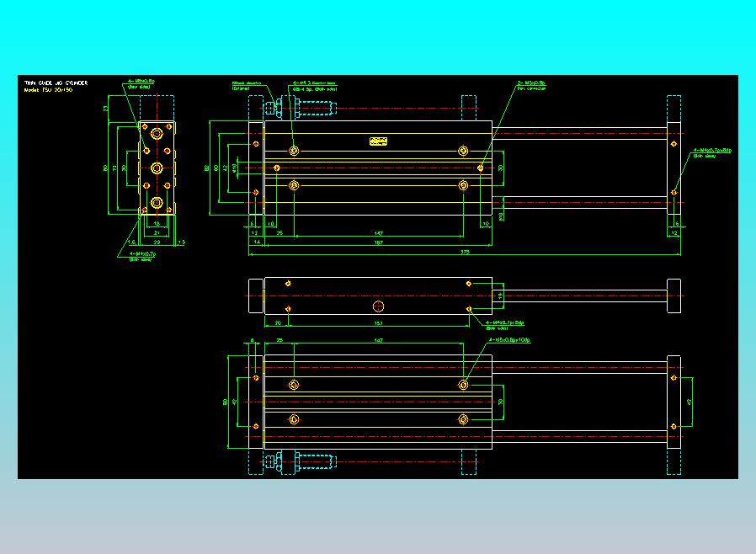The height and width of the screenshot is (554, 756).
Task: Select the shock absorber optional callout text
Action: click(x=247, y=86)
